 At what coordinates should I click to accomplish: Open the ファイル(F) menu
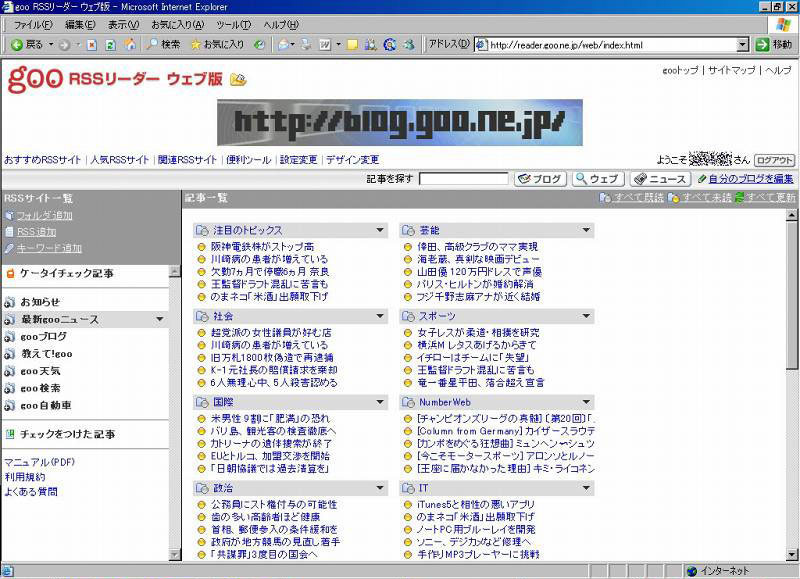pyautogui.click(x=33, y=24)
